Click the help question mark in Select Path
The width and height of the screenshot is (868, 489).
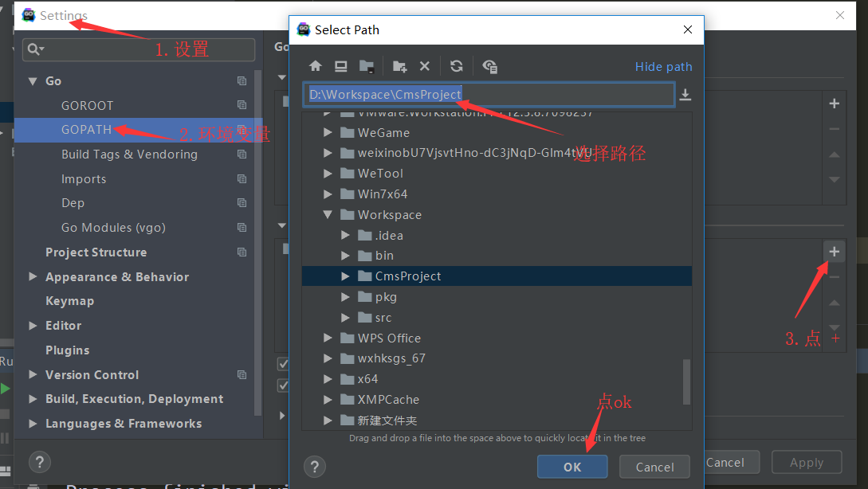(x=315, y=467)
